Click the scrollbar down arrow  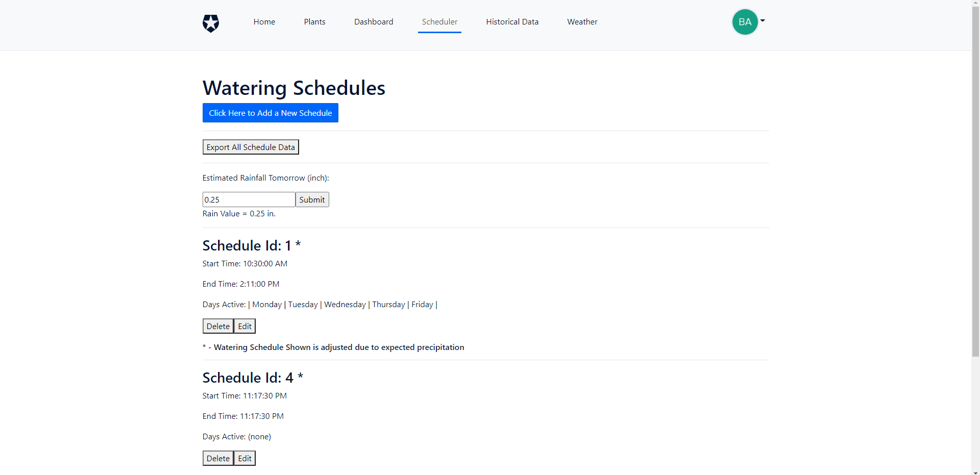(975, 471)
